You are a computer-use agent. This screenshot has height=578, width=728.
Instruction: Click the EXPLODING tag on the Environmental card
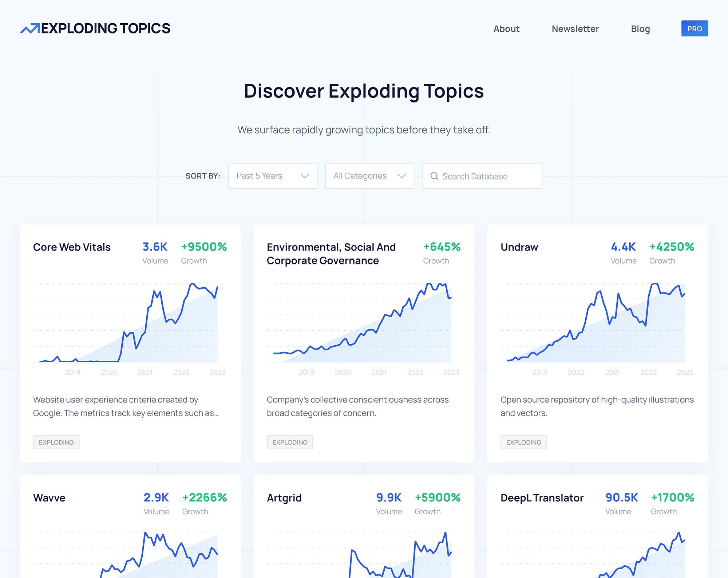tap(290, 442)
